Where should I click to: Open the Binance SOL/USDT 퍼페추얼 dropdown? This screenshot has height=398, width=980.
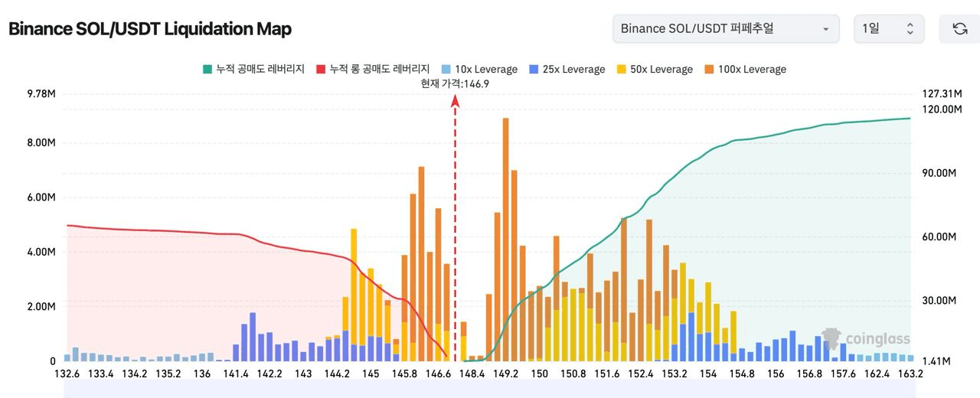coord(726,29)
